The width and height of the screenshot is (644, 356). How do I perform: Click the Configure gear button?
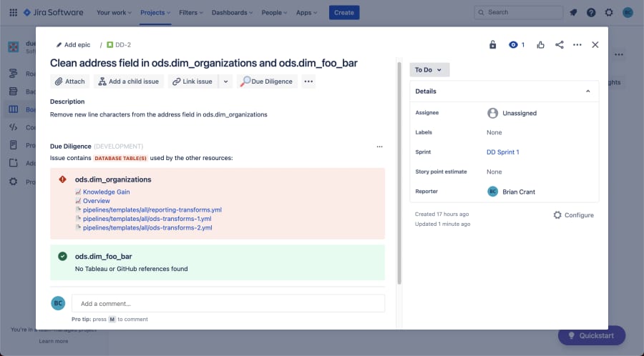click(x=573, y=215)
